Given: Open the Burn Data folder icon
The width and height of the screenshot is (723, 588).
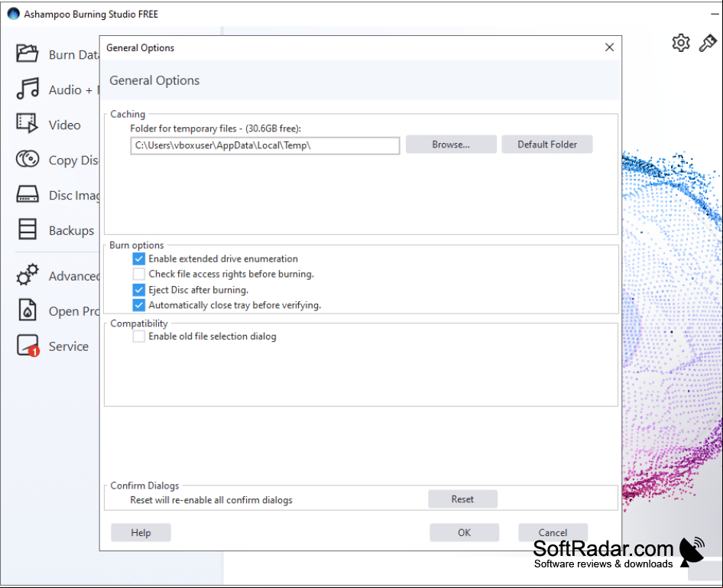Looking at the screenshot, I should (x=28, y=54).
